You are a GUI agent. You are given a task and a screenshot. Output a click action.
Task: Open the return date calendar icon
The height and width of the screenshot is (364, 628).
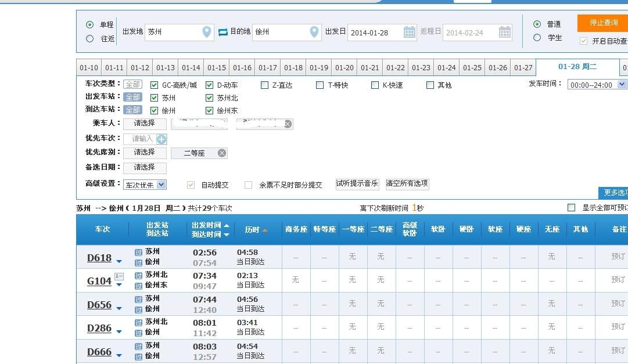[x=505, y=32]
